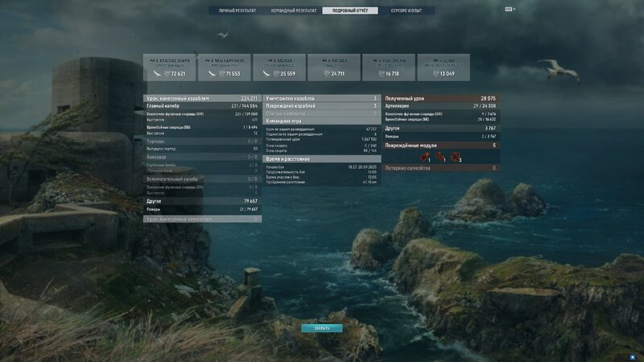Click the damage icon beside 16 718

coord(382,73)
